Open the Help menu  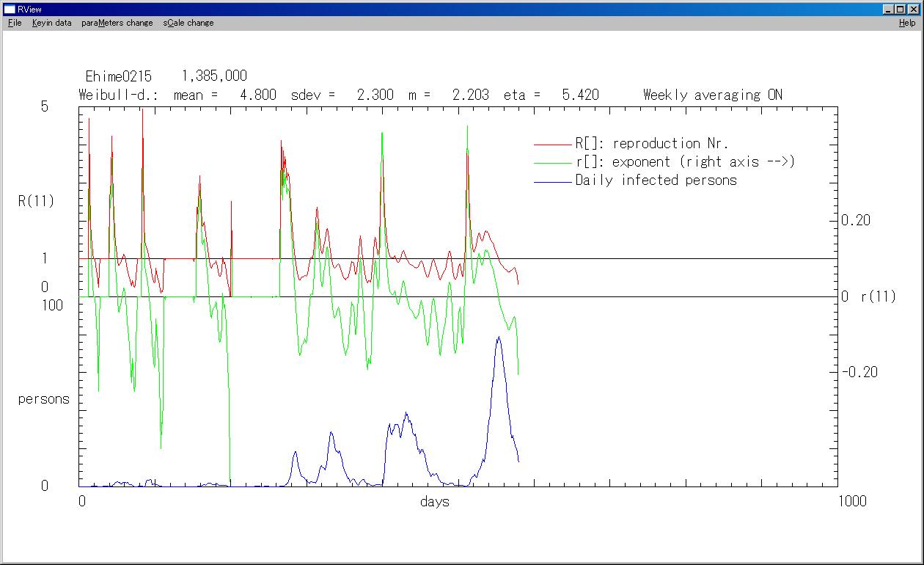click(x=907, y=23)
